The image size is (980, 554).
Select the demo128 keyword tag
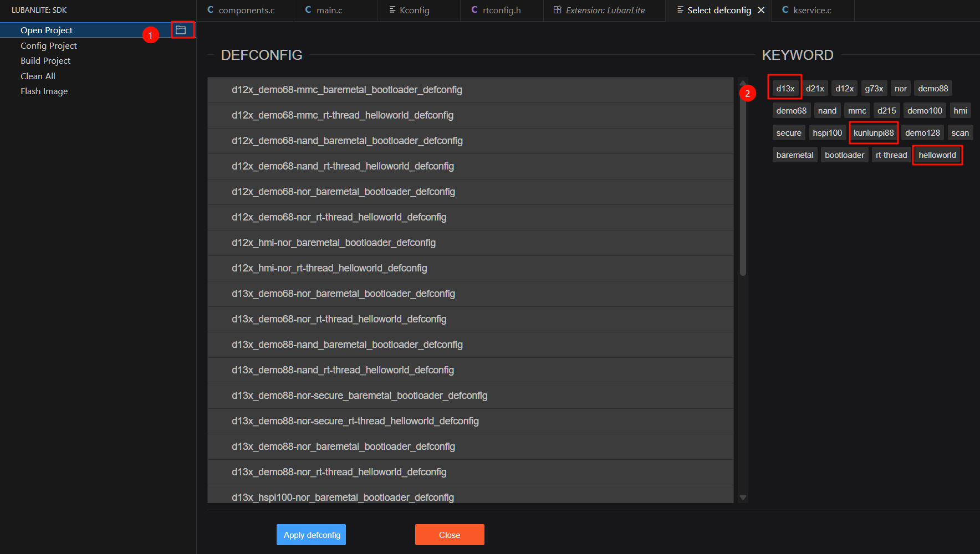pyautogui.click(x=922, y=132)
